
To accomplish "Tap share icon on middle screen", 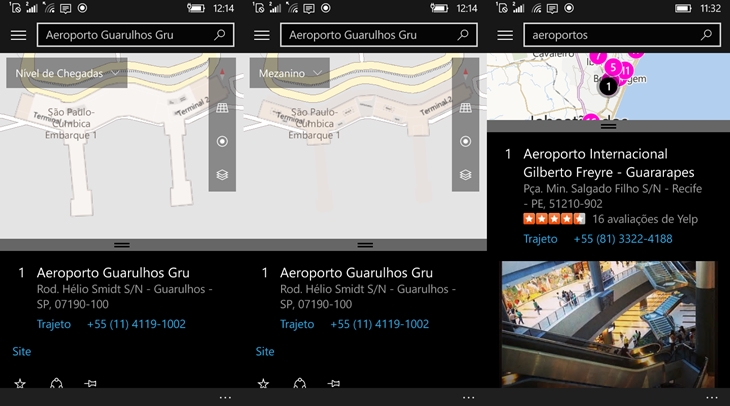I will tap(299, 383).
